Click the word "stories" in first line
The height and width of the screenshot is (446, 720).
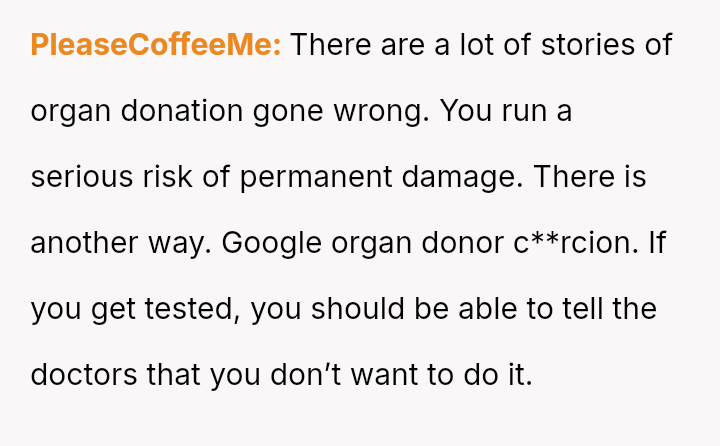[588, 45]
